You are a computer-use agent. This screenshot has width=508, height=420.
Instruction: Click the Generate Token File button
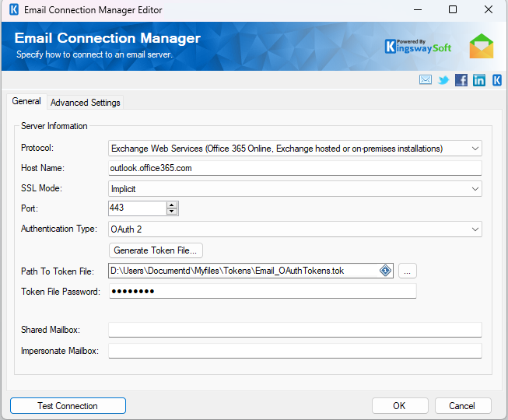tap(156, 250)
